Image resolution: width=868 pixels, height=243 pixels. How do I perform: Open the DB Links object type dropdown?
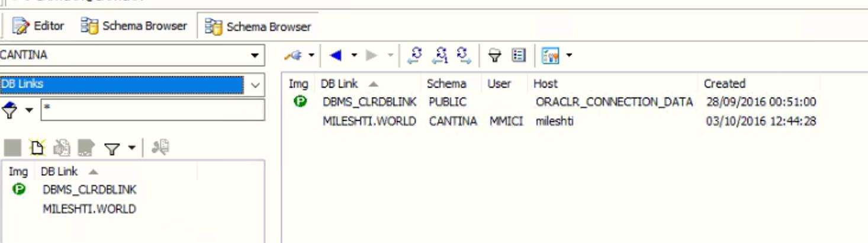(255, 85)
